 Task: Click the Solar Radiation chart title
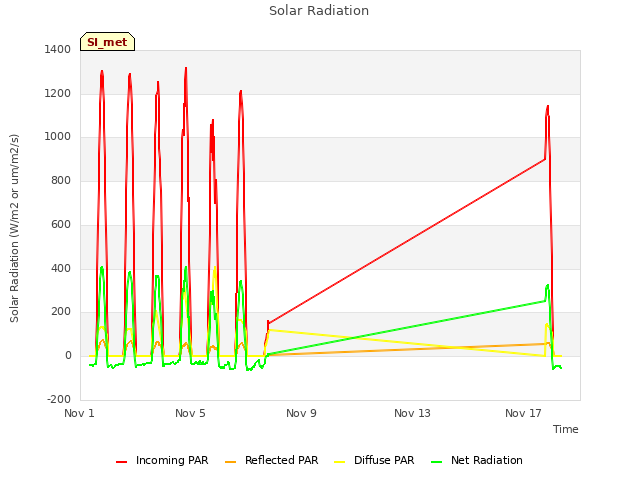319,11
